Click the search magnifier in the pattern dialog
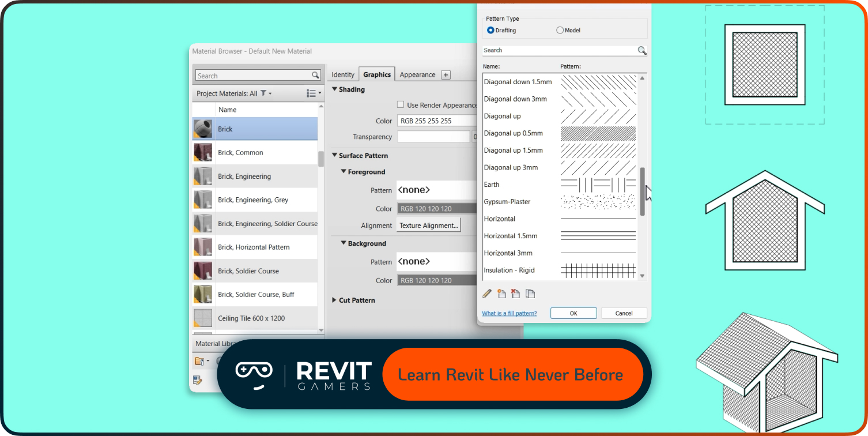 point(642,50)
